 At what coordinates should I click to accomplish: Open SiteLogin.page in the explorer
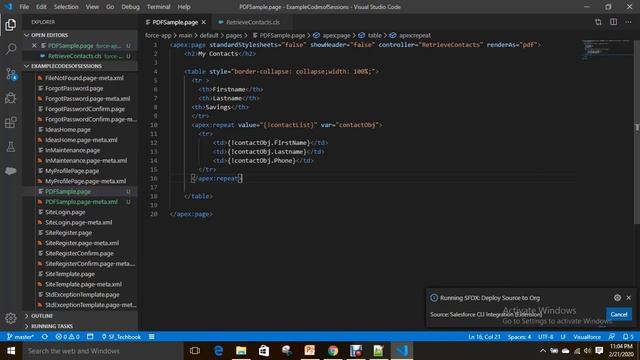coord(65,212)
